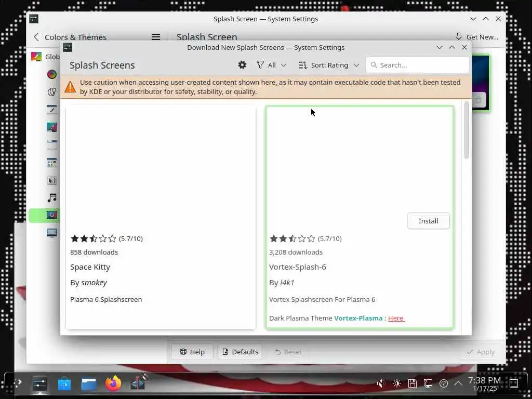
Task: Open the clock showing 7:38 PM
Action: click(x=485, y=384)
